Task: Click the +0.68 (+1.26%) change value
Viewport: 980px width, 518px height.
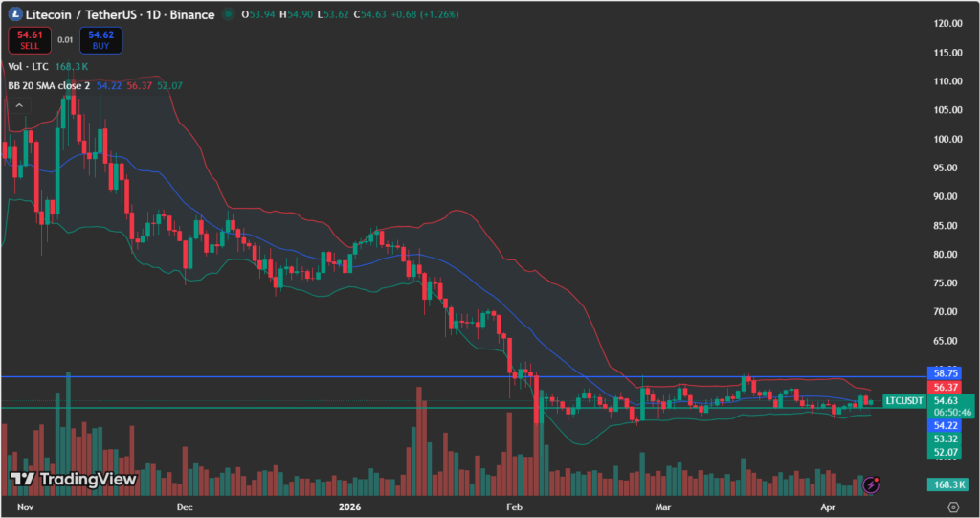Action: coord(424,14)
